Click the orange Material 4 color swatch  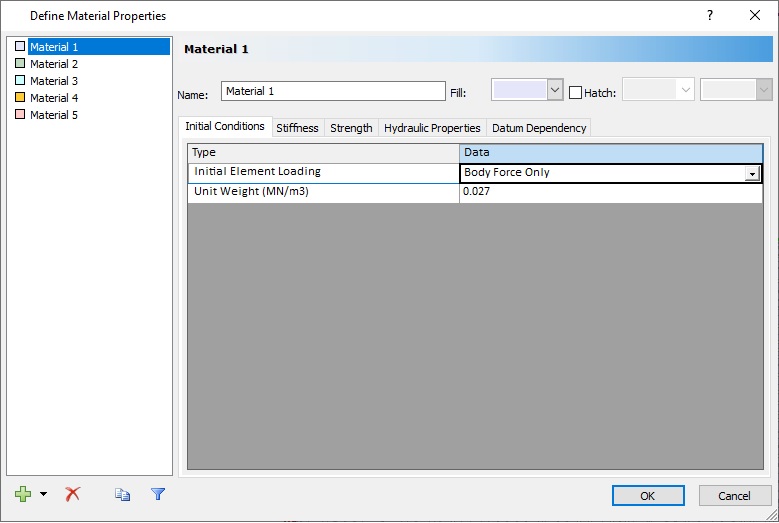20,98
